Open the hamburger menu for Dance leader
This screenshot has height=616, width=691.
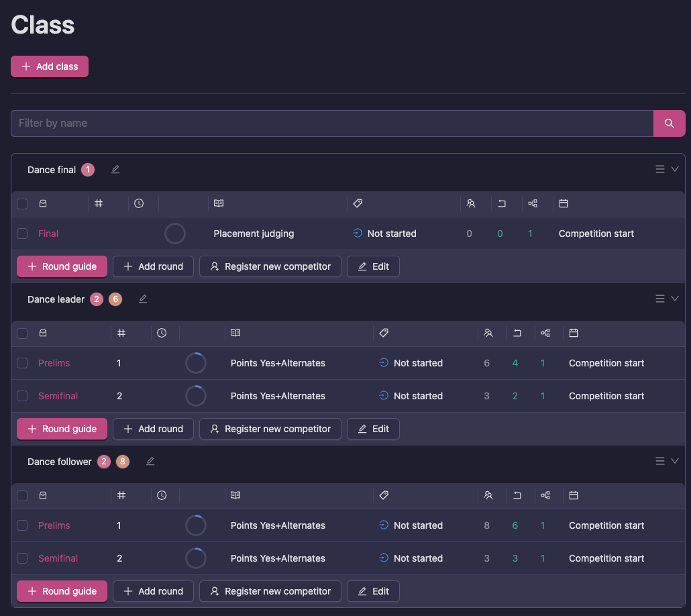tap(660, 299)
